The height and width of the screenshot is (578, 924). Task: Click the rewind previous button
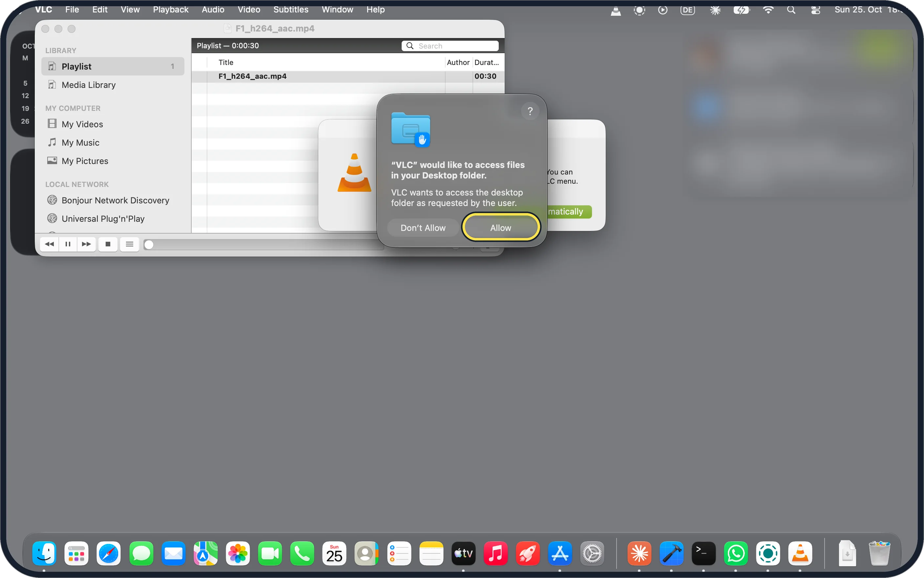(49, 244)
